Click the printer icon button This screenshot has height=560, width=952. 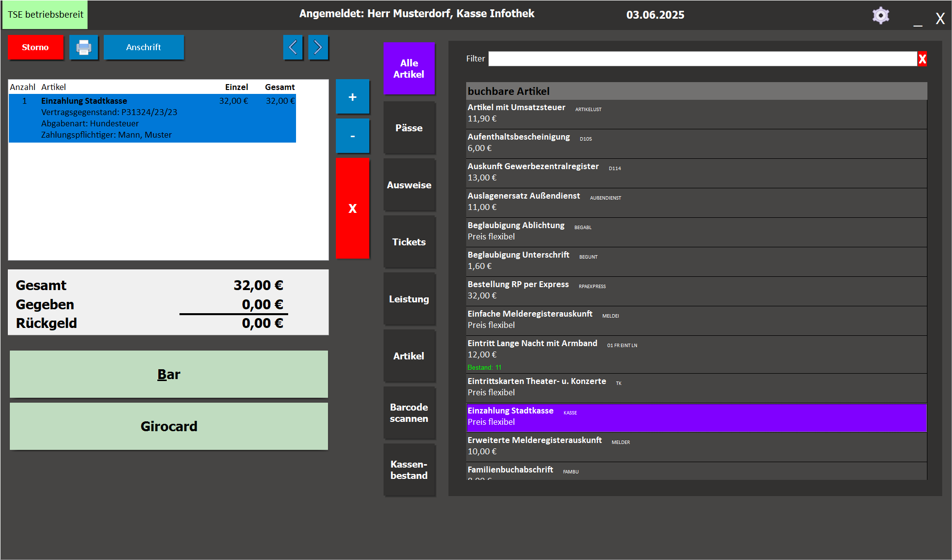[x=84, y=48]
